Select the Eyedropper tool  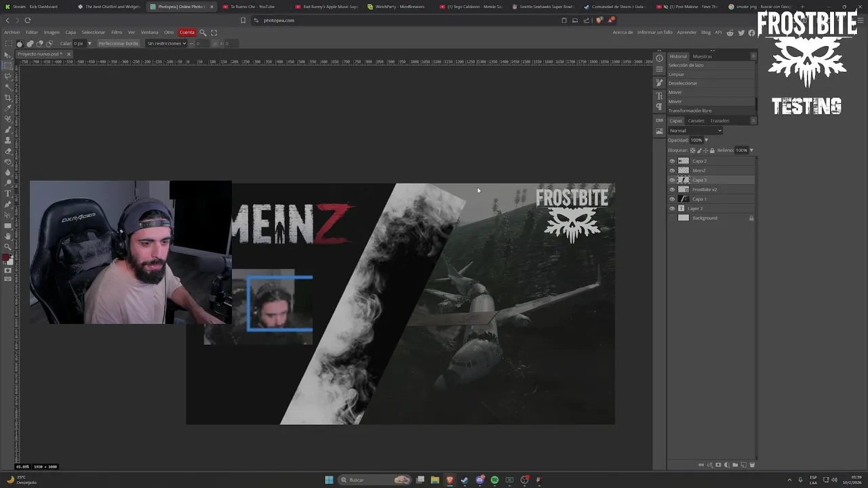8,108
